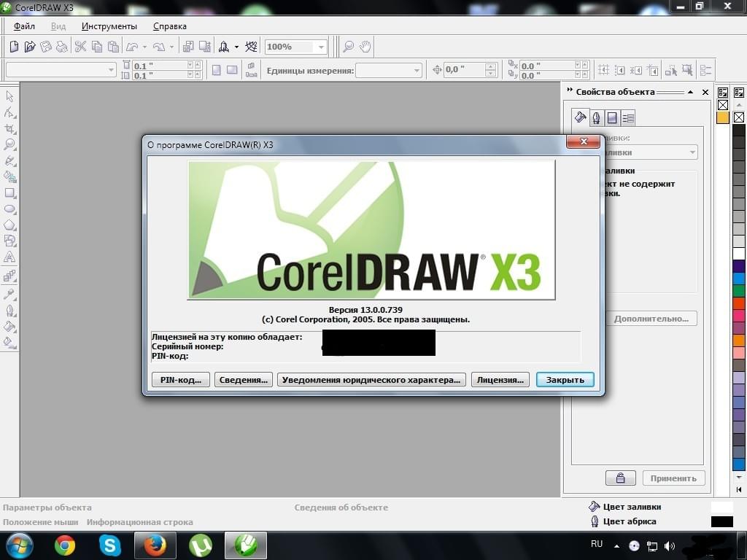Click the Лицензия... button
This screenshot has height=560, width=747.
[500, 379]
